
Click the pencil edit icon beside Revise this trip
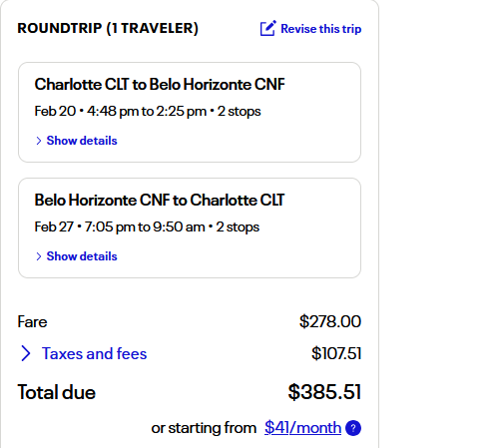point(267,28)
